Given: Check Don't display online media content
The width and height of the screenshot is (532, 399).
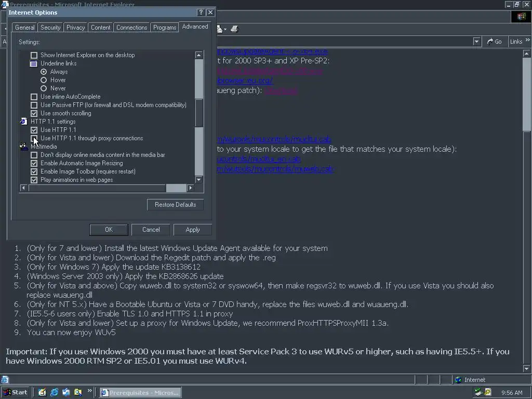Looking at the screenshot, I should point(34,155).
